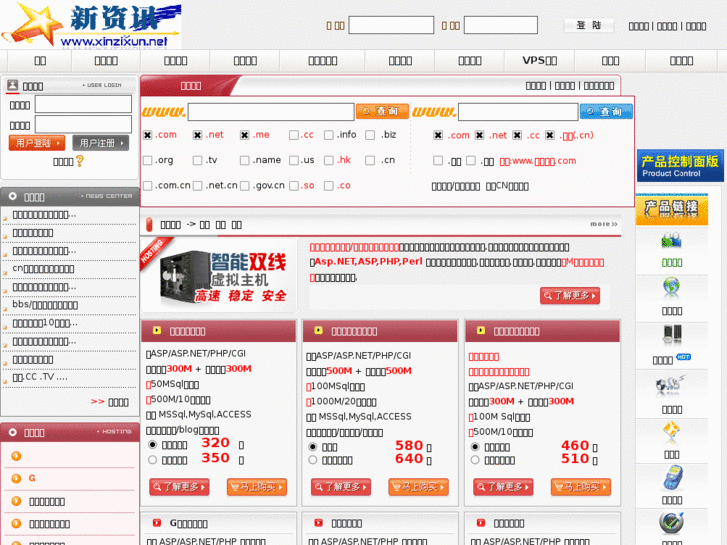Screen dimensions: 727x545
Task: Click the Asp.NET,ASP,PHP,Perl banner text
Action: (x=369, y=262)
